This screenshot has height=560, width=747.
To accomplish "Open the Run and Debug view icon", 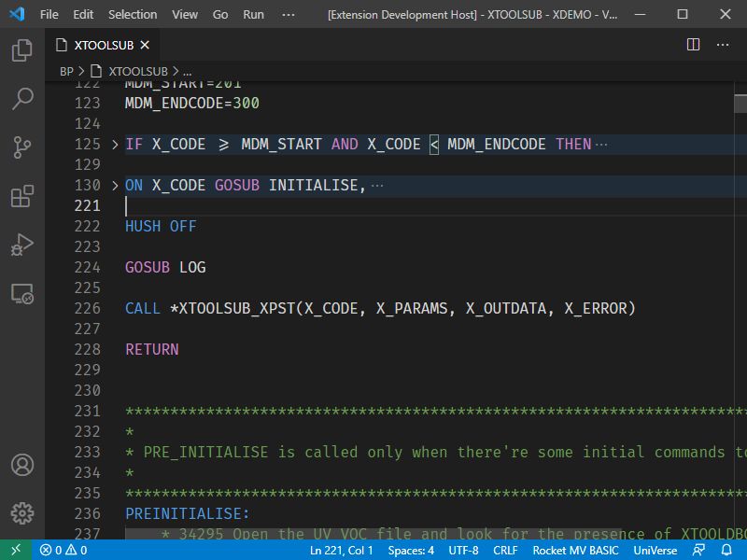I will point(21,245).
